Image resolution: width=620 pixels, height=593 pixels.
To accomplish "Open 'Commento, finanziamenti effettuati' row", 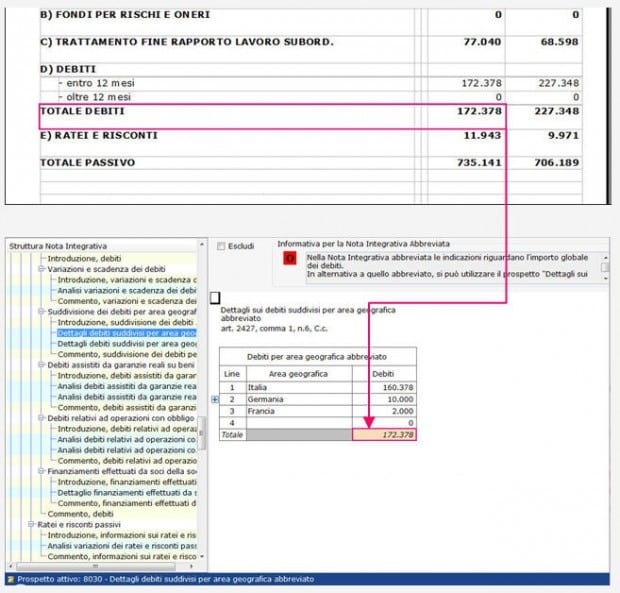I will (127, 503).
